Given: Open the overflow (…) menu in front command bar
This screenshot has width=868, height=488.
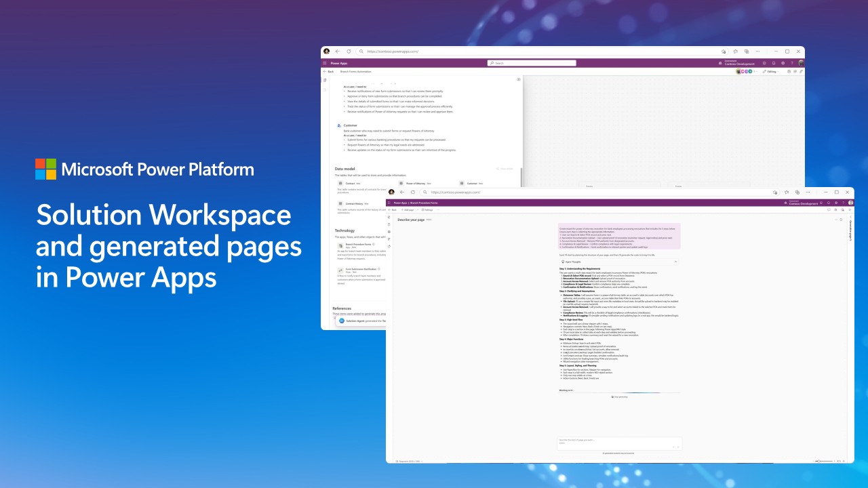Looking at the screenshot, I should (438, 210).
